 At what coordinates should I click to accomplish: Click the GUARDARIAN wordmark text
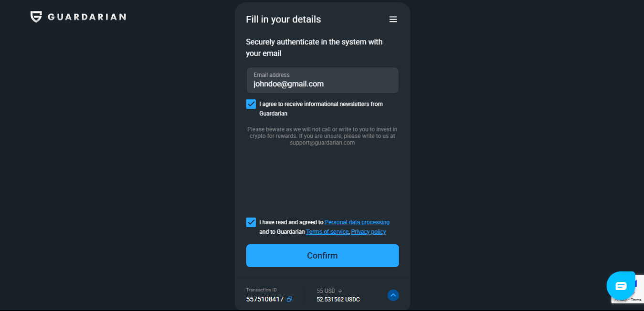click(87, 17)
